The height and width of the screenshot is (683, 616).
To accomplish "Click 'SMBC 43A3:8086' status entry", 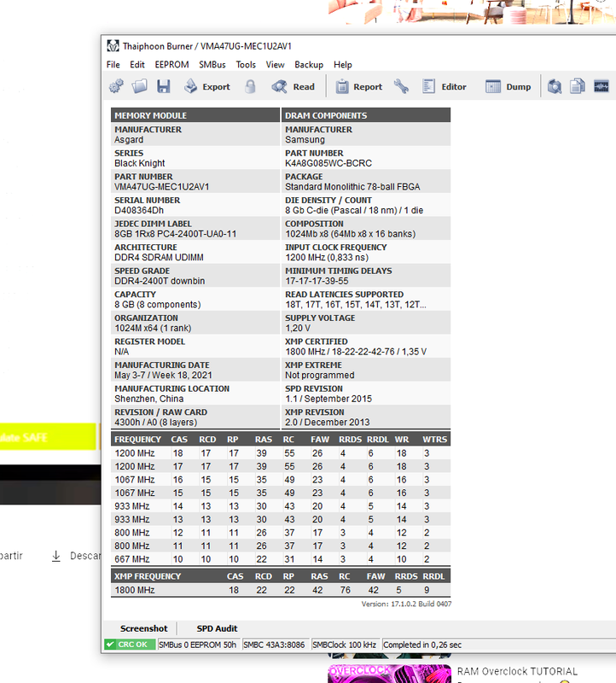I will (274, 645).
